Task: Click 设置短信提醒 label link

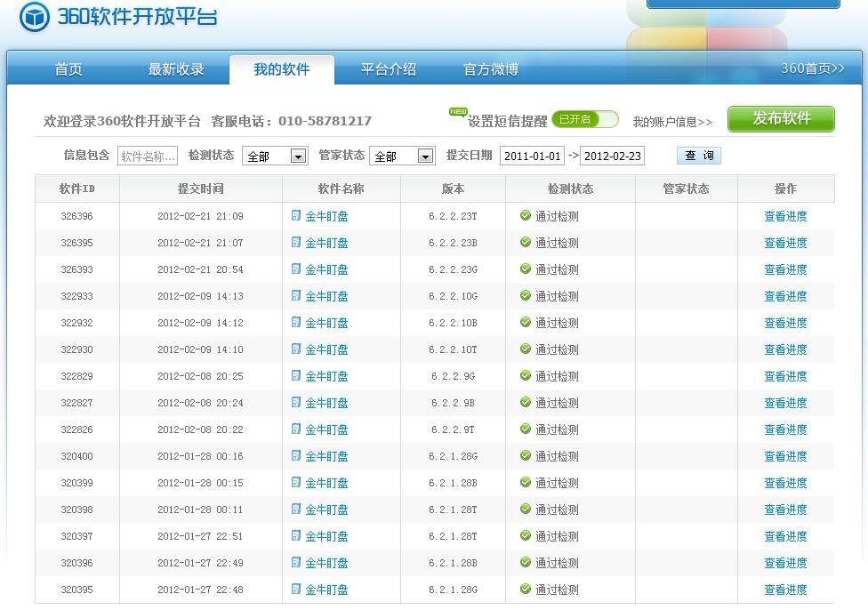Action: click(508, 121)
